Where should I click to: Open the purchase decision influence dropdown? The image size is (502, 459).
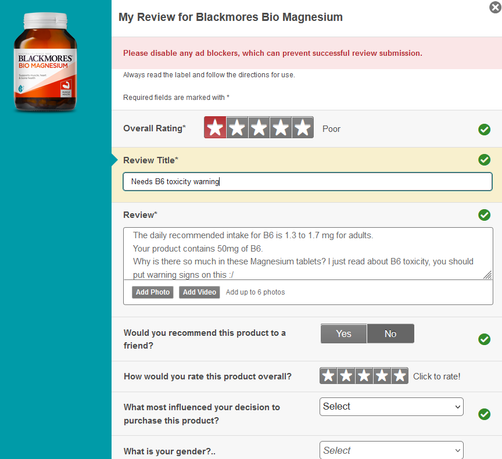tap(391, 407)
